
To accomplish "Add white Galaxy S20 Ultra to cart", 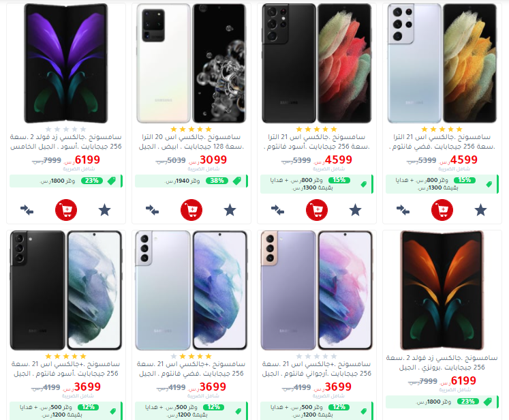I will coord(191,210).
